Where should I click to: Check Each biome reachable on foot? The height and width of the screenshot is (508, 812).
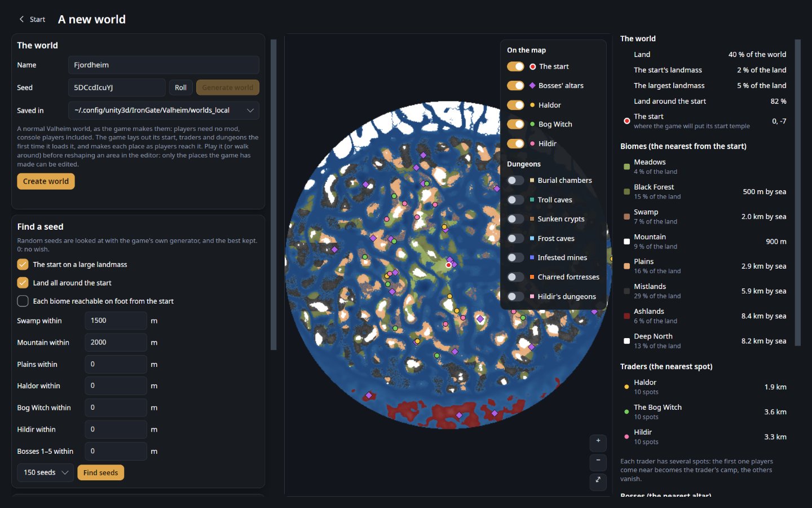pyautogui.click(x=23, y=301)
